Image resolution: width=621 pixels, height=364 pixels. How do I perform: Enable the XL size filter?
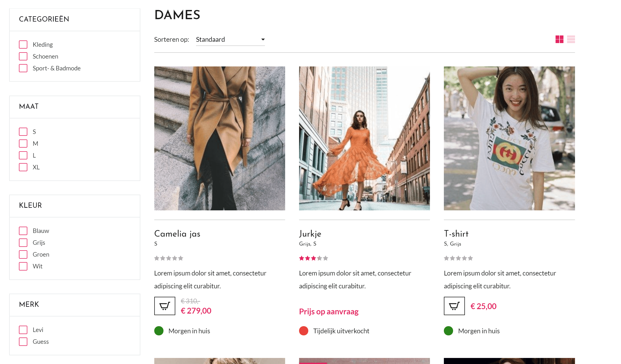(x=23, y=167)
